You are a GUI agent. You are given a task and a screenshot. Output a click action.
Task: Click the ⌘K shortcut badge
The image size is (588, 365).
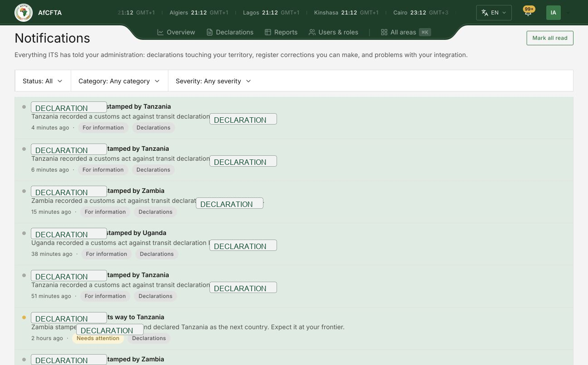(x=425, y=32)
